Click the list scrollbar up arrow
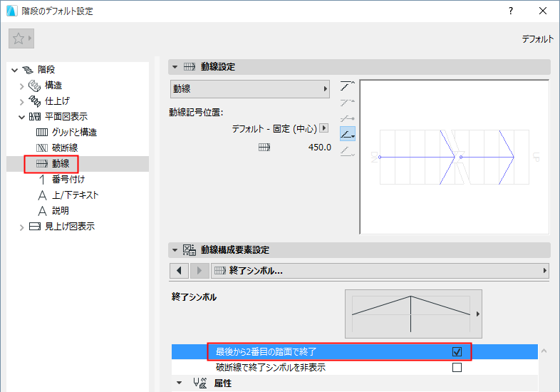 click(x=544, y=351)
